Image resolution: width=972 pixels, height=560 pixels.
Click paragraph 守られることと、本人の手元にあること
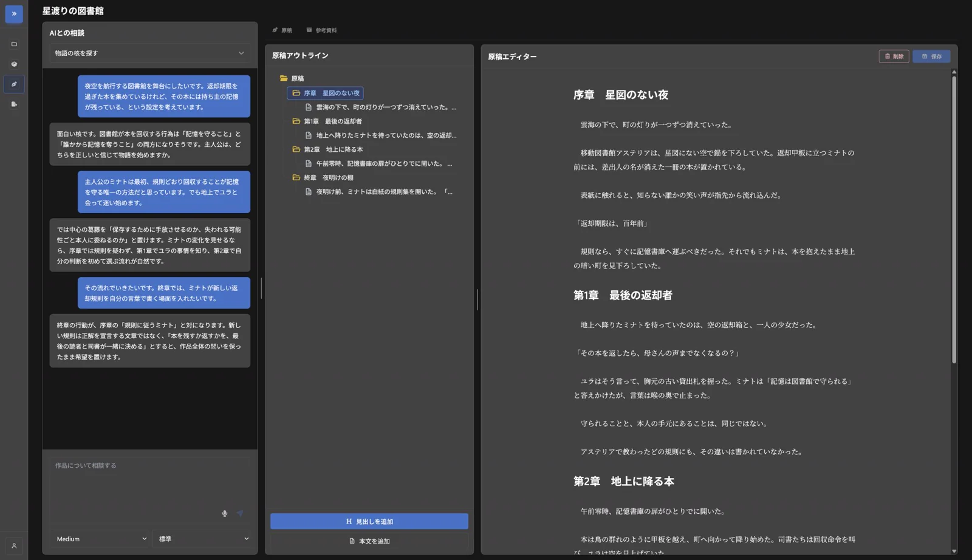674,423
